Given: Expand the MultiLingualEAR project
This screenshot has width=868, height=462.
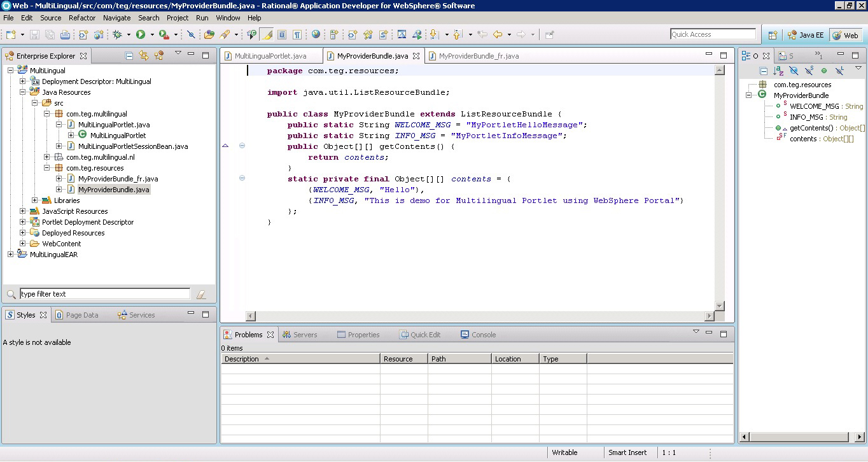Looking at the screenshot, I should (11, 255).
